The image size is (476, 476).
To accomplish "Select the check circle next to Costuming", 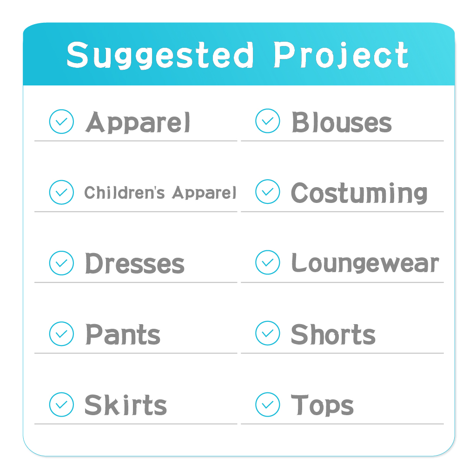I will pyautogui.click(x=267, y=191).
